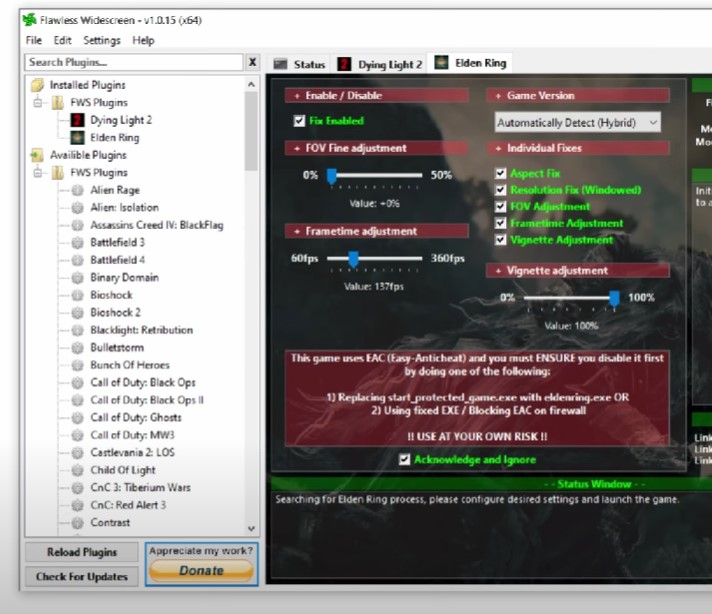Click the Binary Domain gear icon

click(x=78, y=278)
